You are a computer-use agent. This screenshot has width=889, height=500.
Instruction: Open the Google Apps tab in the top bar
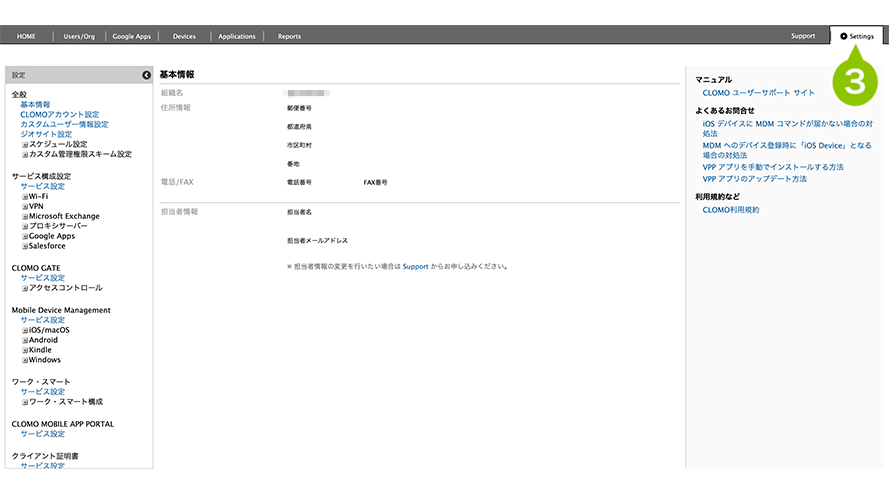pyautogui.click(x=132, y=36)
